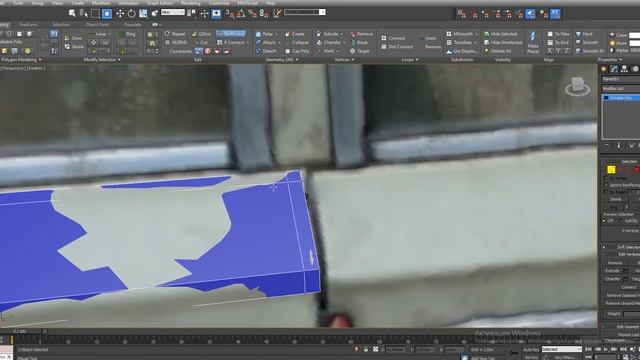The image size is (640, 360).
Task: Click Unhide All in Visibility group
Action: click(x=497, y=51)
